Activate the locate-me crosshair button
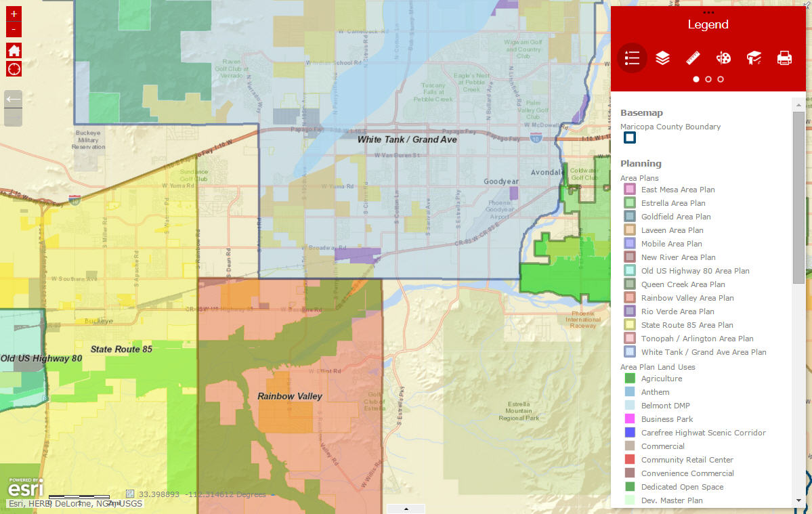Viewport: 812px width, 514px height. click(x=14, y=69)
